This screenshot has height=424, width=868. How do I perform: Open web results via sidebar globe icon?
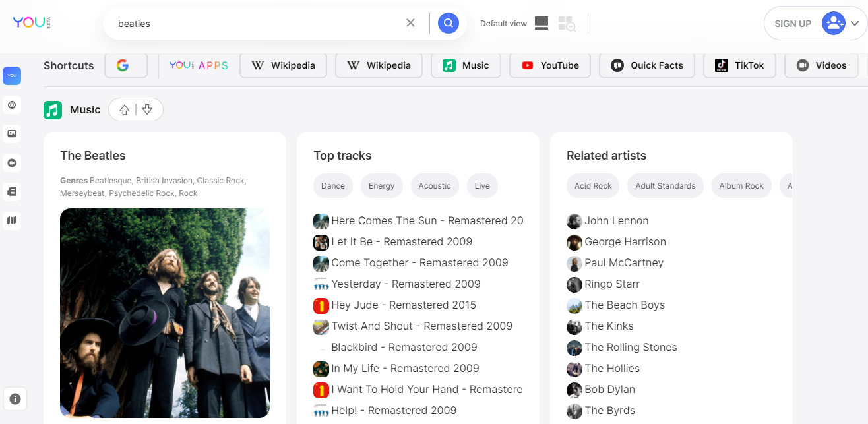[x=12, y=105]
